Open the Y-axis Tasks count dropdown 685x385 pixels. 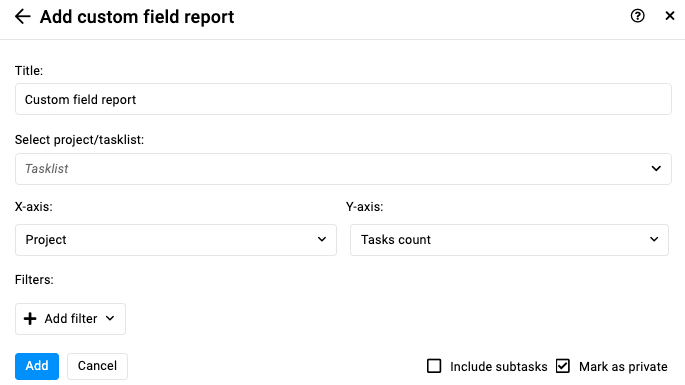tap(509, 240)
